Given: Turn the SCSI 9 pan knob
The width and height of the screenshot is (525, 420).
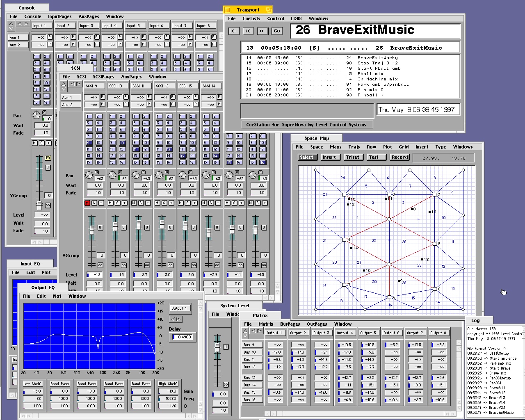Looking at the screenshot, I should click(x=89, y=176).
